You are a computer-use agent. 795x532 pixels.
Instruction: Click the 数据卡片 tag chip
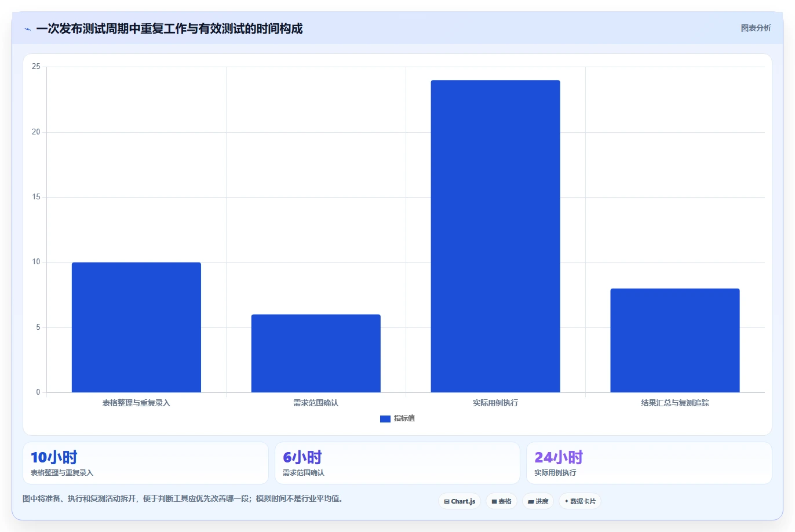coord(580,501)
